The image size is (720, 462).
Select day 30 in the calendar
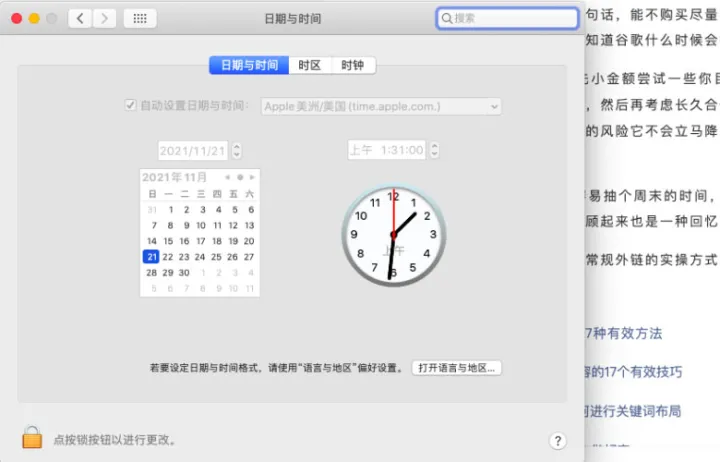click(x=184, y=273)
